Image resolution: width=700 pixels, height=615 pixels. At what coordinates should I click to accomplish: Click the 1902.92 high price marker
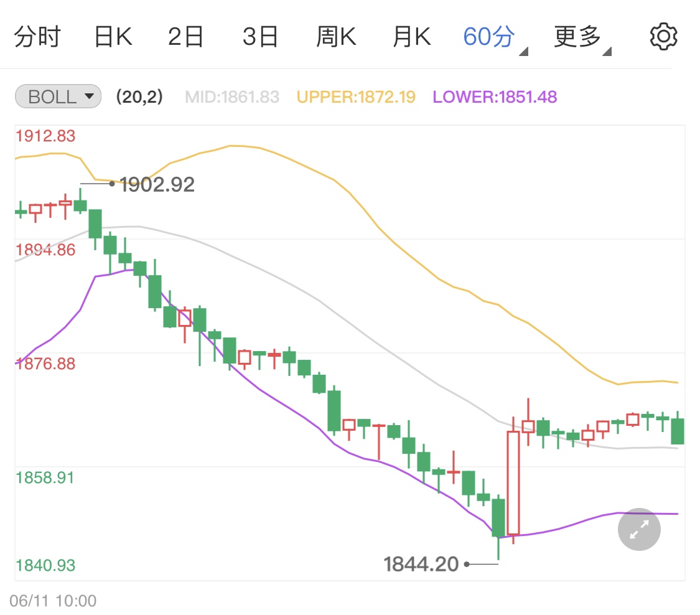[157, 184]
